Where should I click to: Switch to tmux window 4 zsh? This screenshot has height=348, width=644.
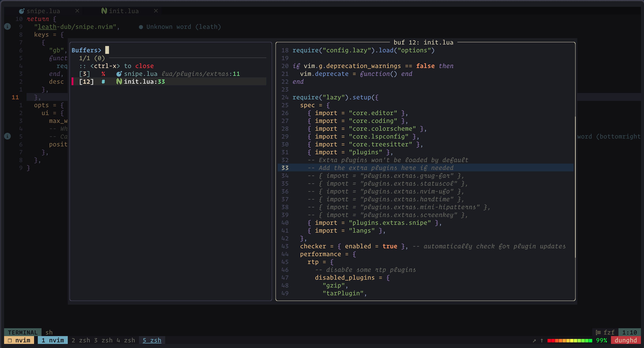tap(126, 340)
